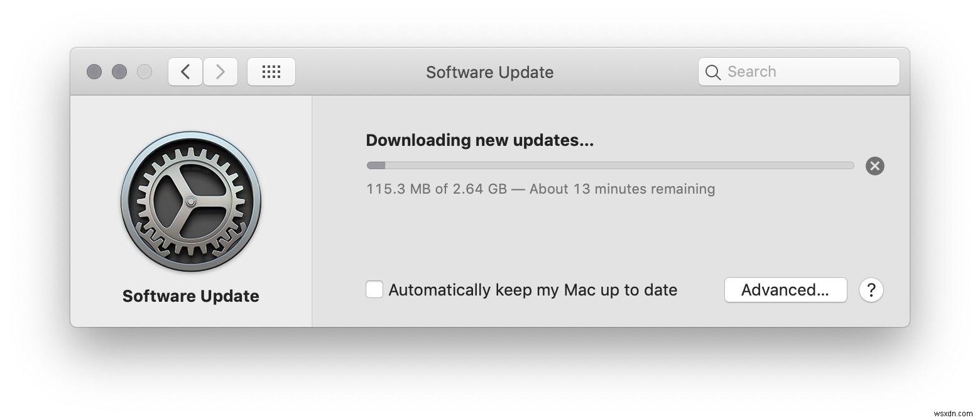The height and width of the screenshot is (420, 980).
Task: Click the magnifying glass in the search field
Action: pyautogui.click(x=713, y=72)
